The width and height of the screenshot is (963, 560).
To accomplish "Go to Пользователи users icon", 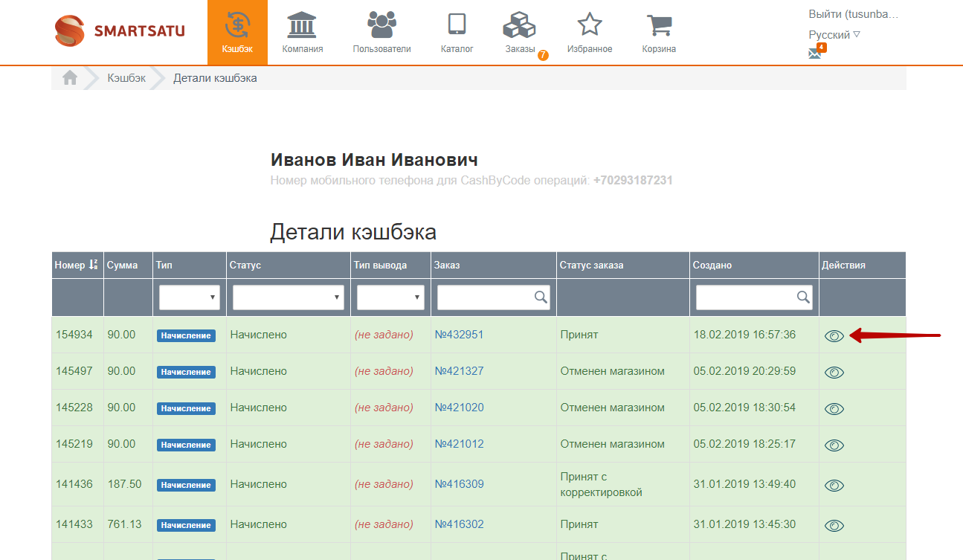I will [381, 25].
